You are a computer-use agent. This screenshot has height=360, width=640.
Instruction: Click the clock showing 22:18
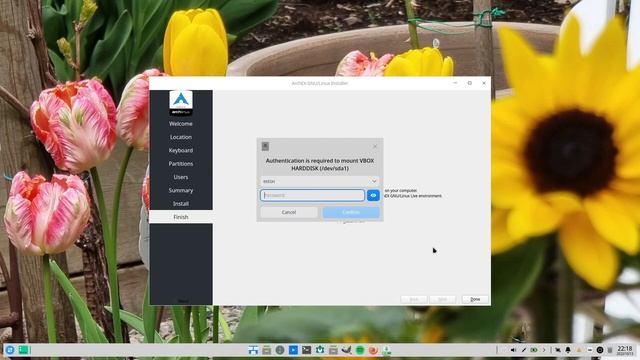pos(625,350)
